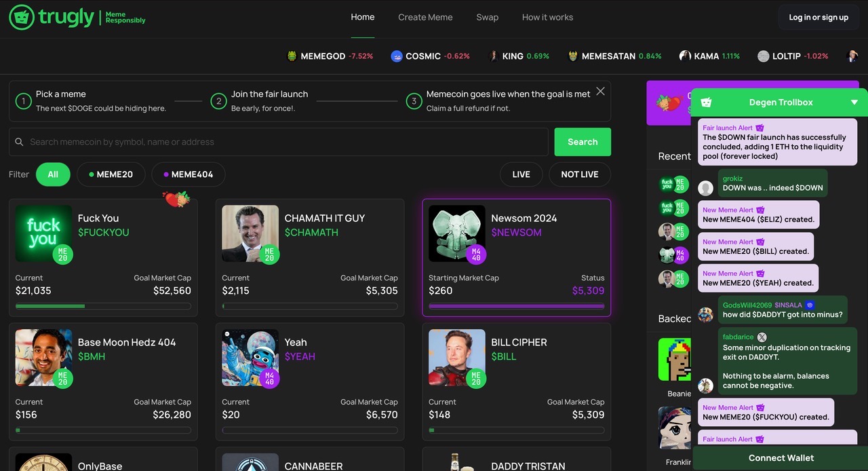Image resolution: width=868 pixels, height=471 pixels.
Task: Click the Connect Wallet button
Action: coord(781,458)
